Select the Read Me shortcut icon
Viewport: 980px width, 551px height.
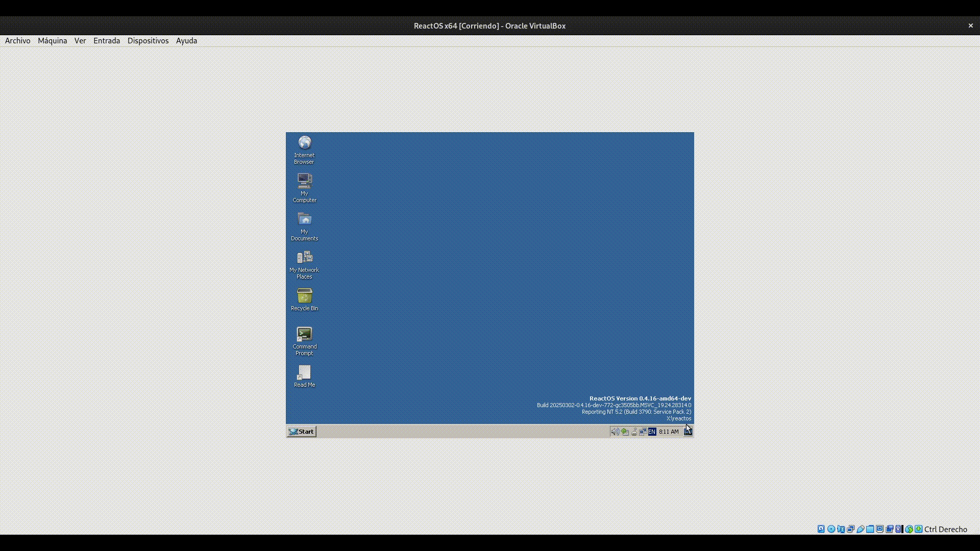pos(304,377)
